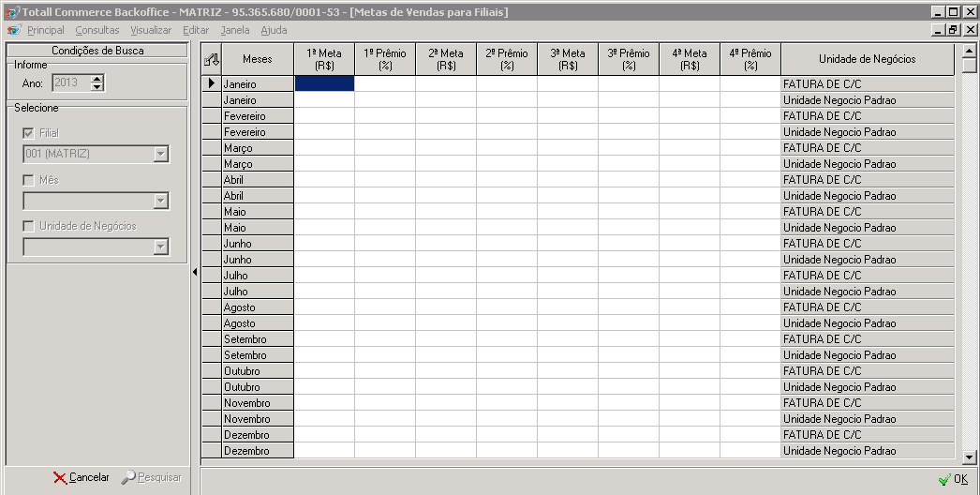Click the grid edit icon beside Meses header
Screen dimensions: 980x495
coord(211,59)
